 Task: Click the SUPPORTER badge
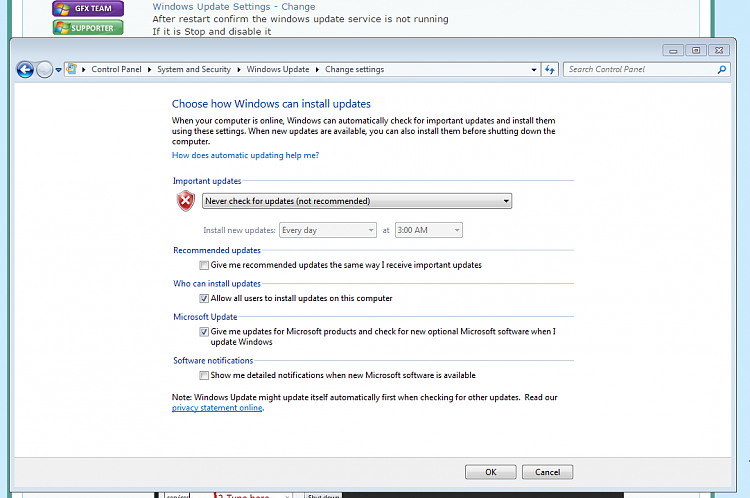[88, 28]
